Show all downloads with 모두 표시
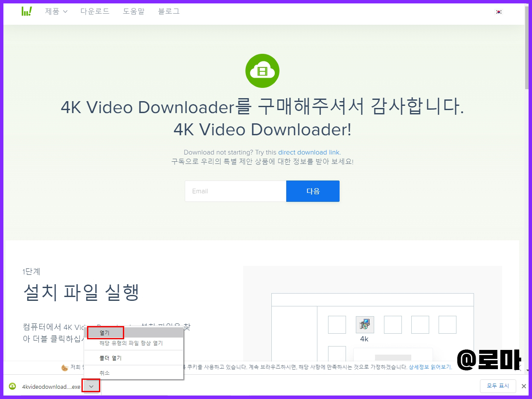Viewport: 532px width, 399px height. pos(498,386)
